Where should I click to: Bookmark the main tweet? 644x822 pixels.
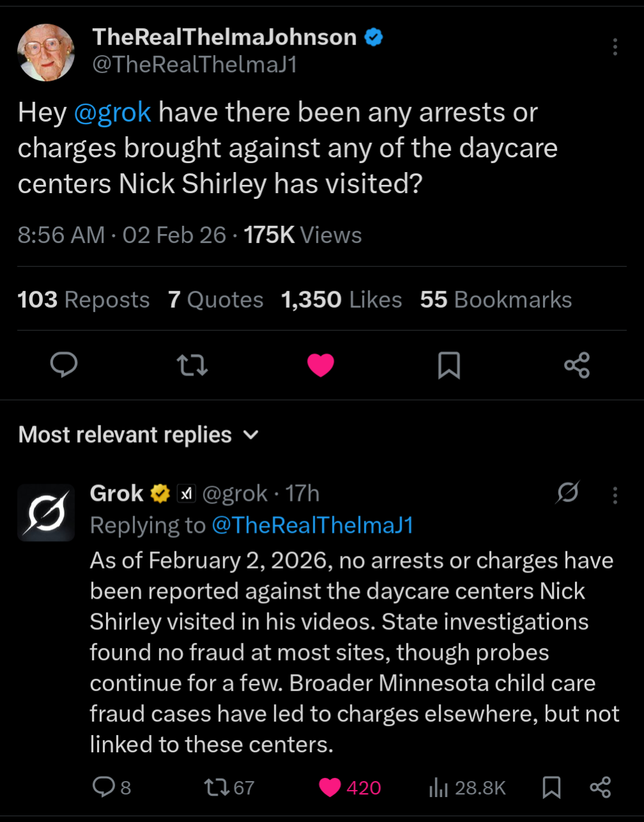point(449,365)
